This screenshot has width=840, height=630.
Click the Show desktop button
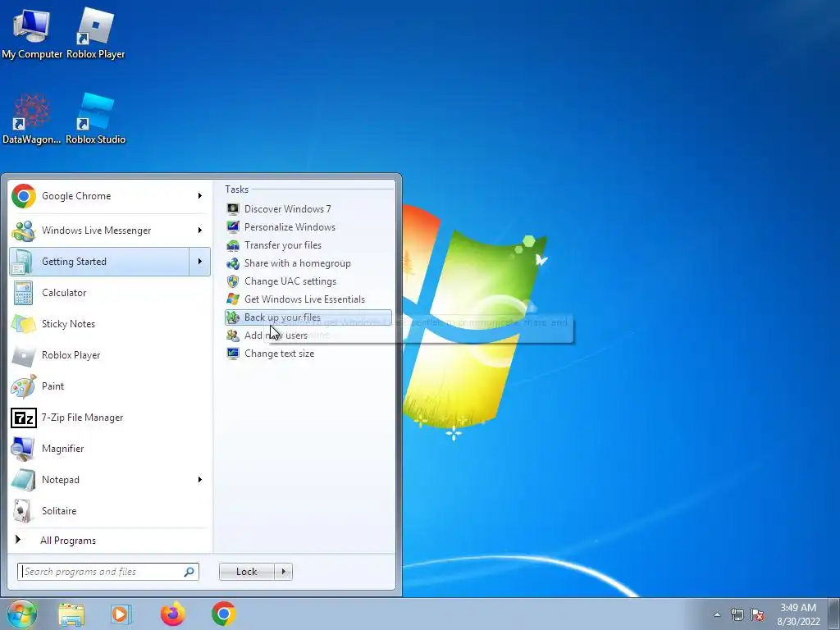834,614
